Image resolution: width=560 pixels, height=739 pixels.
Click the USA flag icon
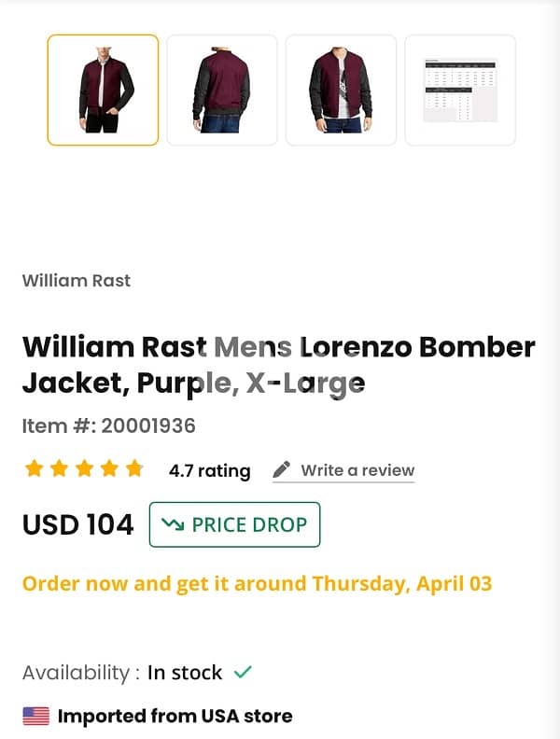coord(35,717)
